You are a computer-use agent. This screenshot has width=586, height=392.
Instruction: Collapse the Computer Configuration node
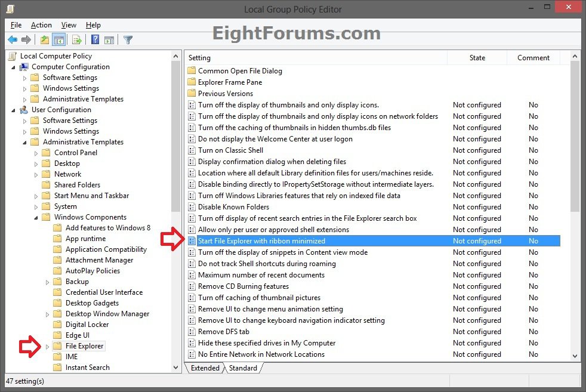14,67
